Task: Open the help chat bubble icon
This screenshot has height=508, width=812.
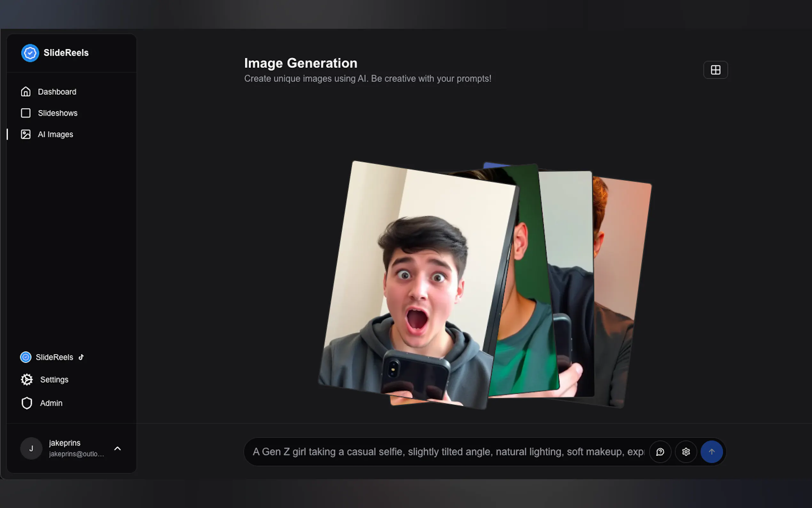Action: [660, 452]
